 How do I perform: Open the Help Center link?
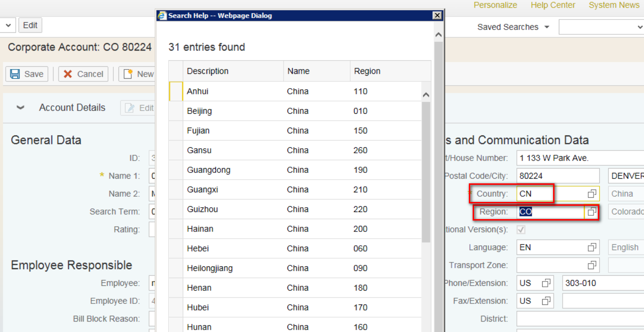[553, 5]
